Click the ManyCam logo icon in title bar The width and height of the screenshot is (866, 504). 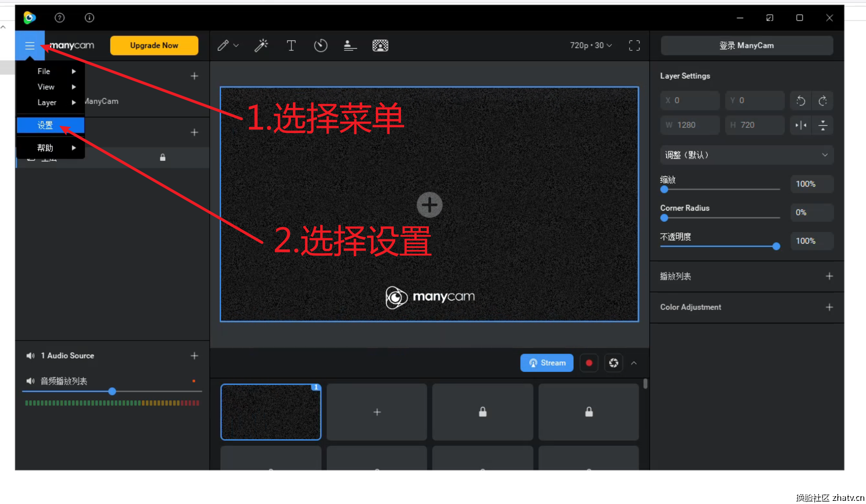point(30,18)
